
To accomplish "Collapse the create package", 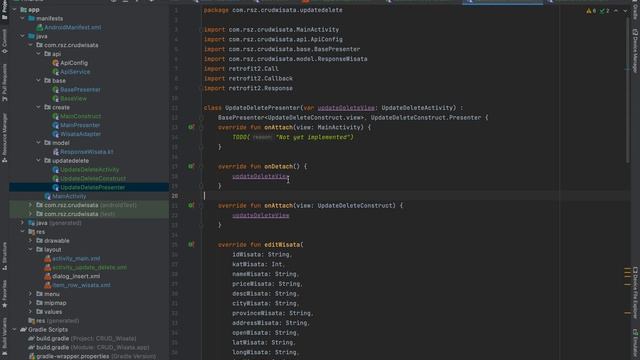I will pyautogui.click(x=38, y=107).
